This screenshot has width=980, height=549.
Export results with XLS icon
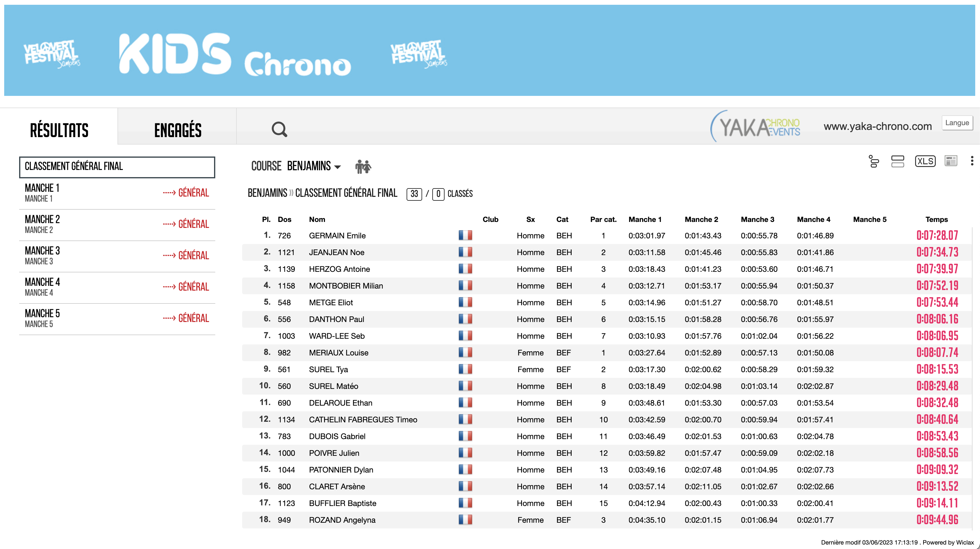coord(925,161)
